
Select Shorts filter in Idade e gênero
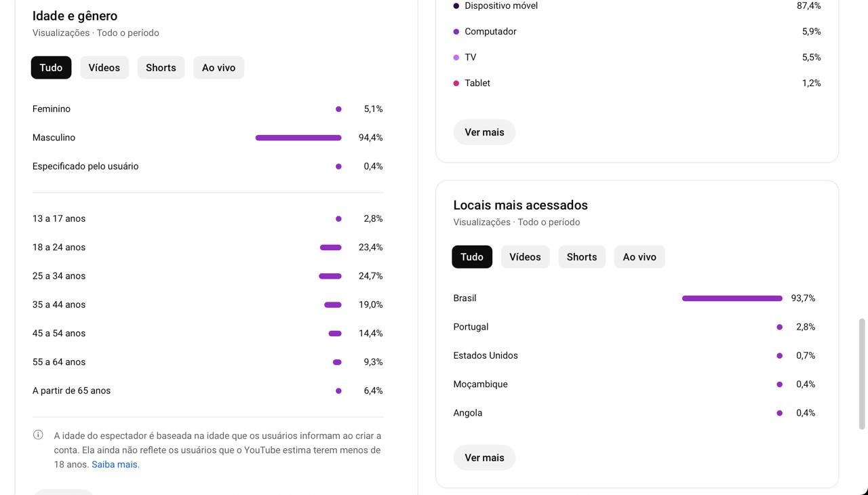coord(161,68)
